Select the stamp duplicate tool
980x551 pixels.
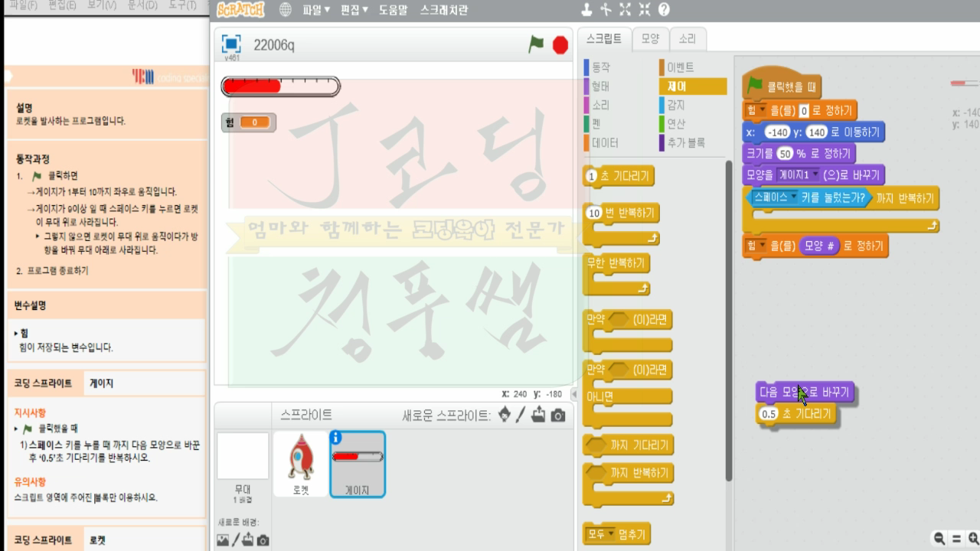click(586, 10)
